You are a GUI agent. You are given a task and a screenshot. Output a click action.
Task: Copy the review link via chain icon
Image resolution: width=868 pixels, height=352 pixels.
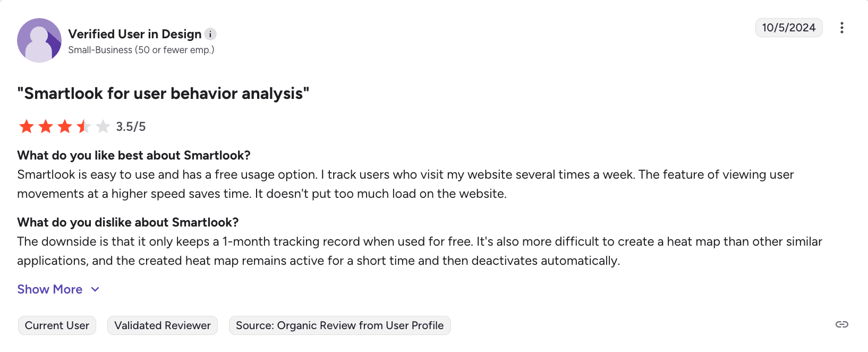coord(841,324)
